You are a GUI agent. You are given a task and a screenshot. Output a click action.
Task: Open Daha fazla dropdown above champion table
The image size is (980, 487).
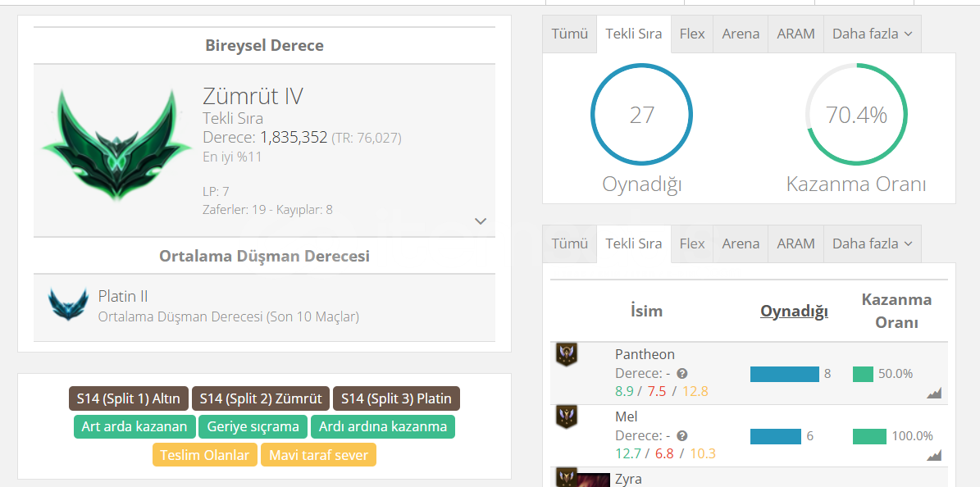[x=873, y=243]
